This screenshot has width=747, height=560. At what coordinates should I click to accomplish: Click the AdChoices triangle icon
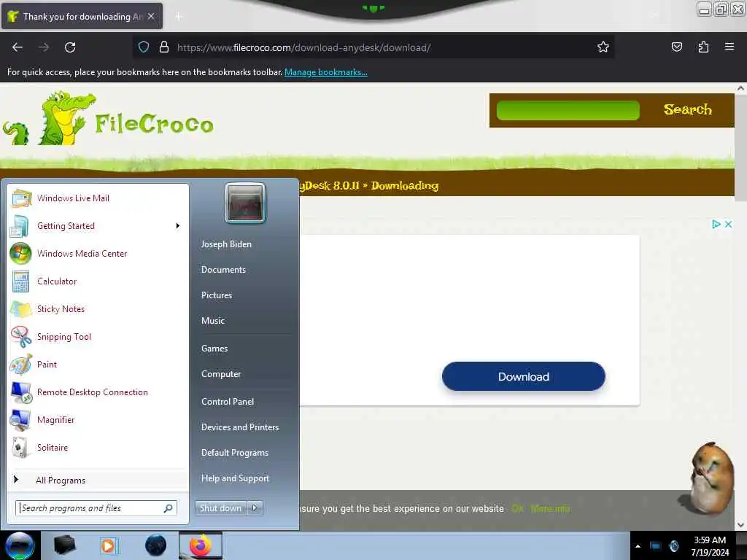point(716,224)
